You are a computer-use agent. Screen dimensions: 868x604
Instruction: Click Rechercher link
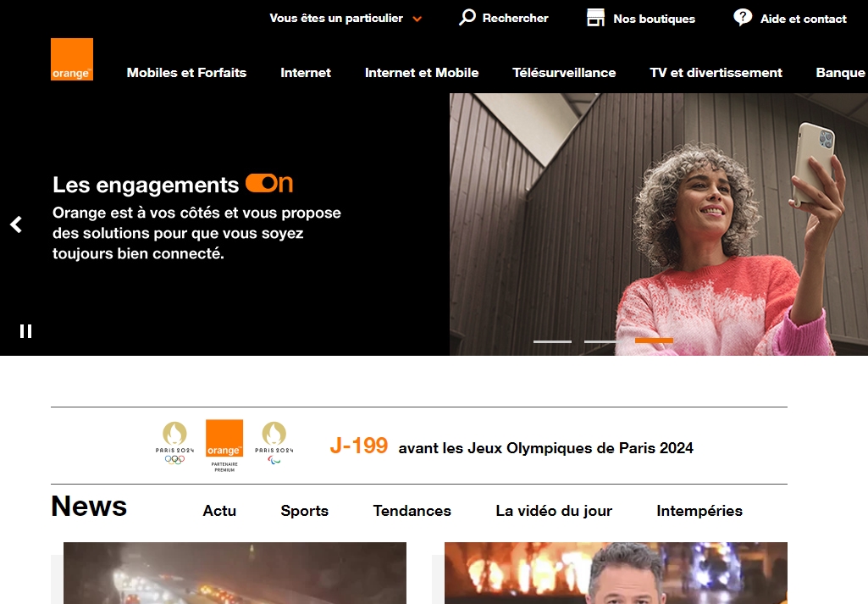pyautogui.click(x=516, y=19)
